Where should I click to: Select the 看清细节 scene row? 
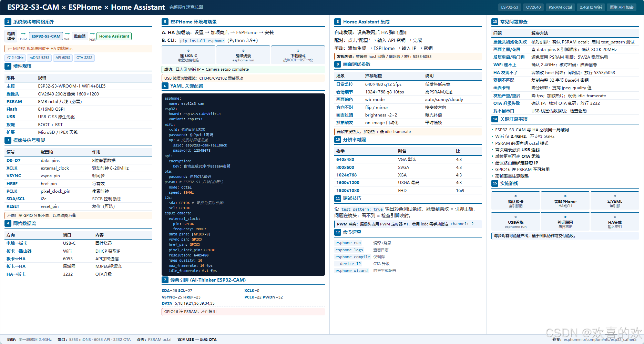click(408, 92)
